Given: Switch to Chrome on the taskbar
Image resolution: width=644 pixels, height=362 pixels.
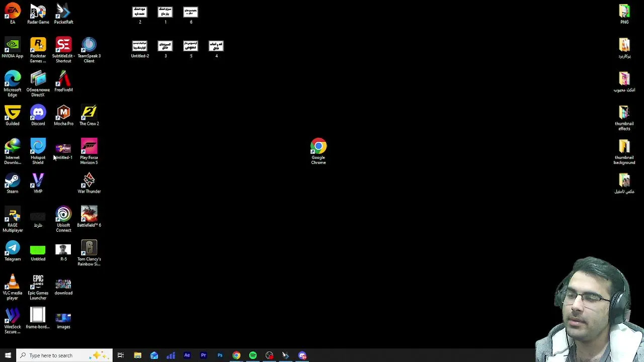Looking at the screenshot, I should 236,355.
